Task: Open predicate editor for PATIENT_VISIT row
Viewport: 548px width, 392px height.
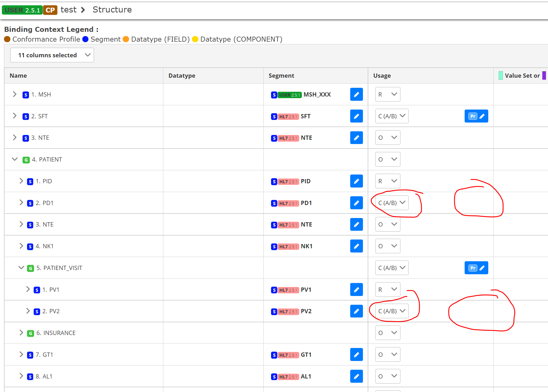Action: coord(476,268)
